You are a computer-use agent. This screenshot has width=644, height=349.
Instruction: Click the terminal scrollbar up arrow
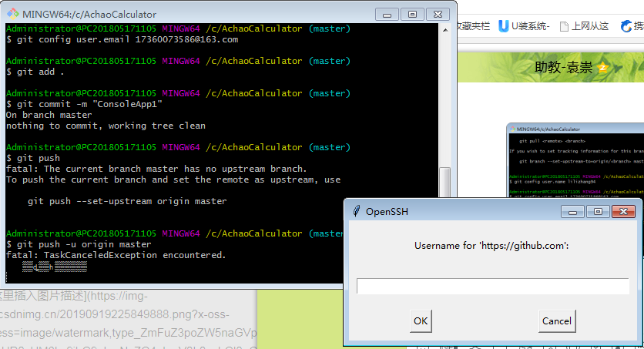point(445,29)
